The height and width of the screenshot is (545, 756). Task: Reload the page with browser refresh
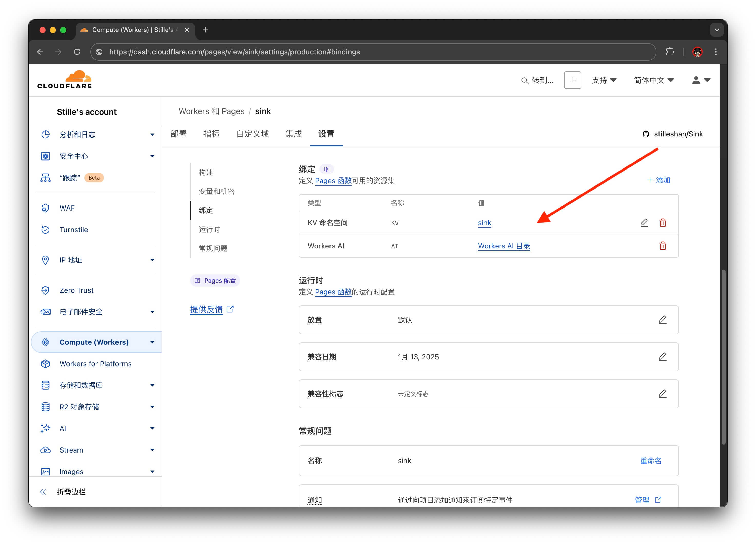pyautogui.click(x=77, y=52)
